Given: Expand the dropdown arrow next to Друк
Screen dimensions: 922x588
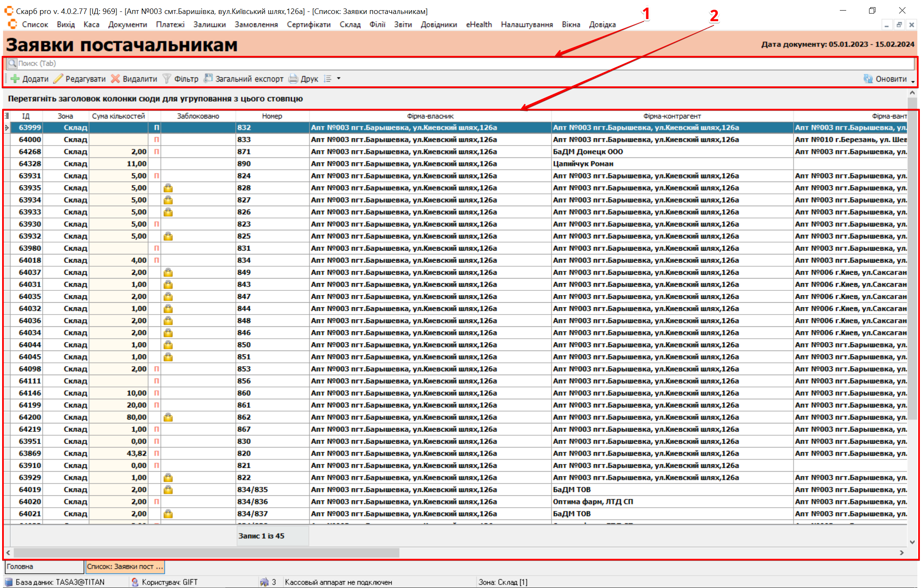Looking at the screenshot, I should point(338,79).
